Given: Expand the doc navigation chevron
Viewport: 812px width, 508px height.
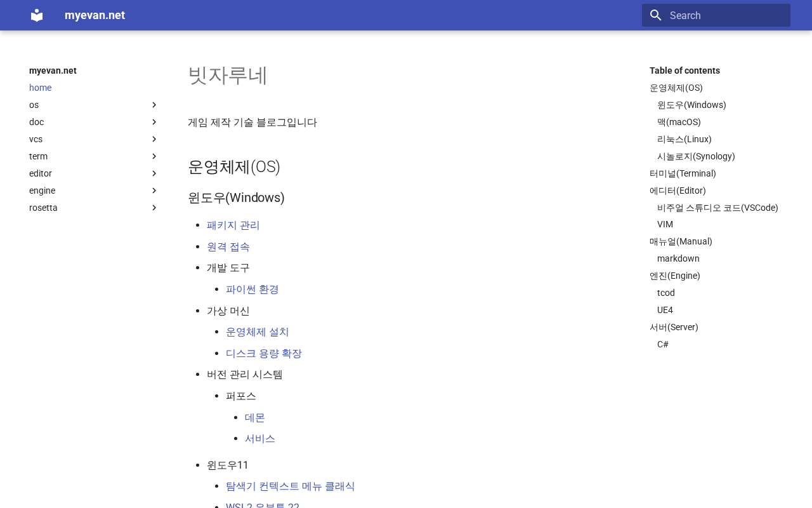Looking at the screenshot, I should tap(154, 122).
